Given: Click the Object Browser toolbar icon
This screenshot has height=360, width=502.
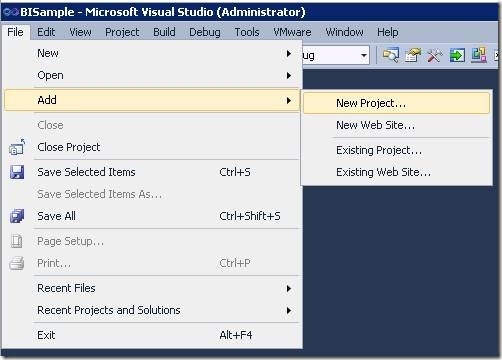Looking at the screenshot, I should click(479, 55).
